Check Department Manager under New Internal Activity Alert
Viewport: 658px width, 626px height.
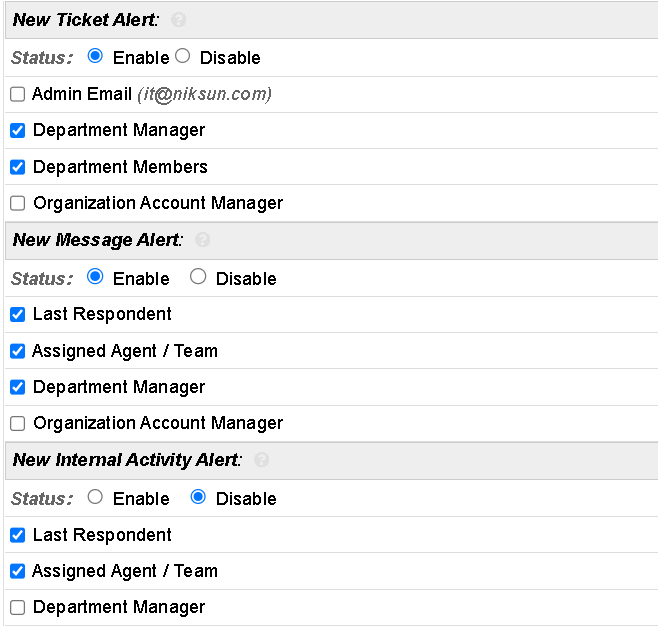click(x=18, y=608)
